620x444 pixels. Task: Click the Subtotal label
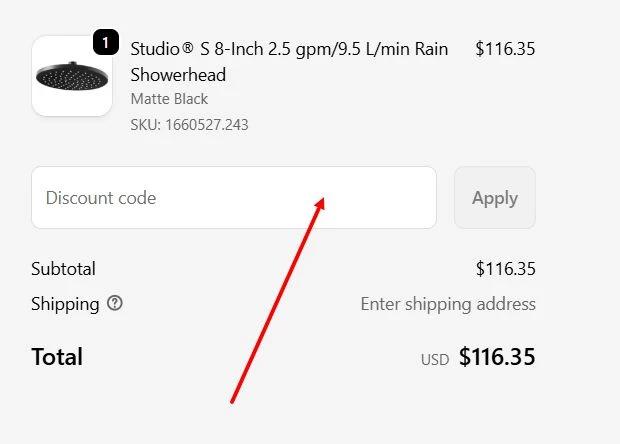63,269
